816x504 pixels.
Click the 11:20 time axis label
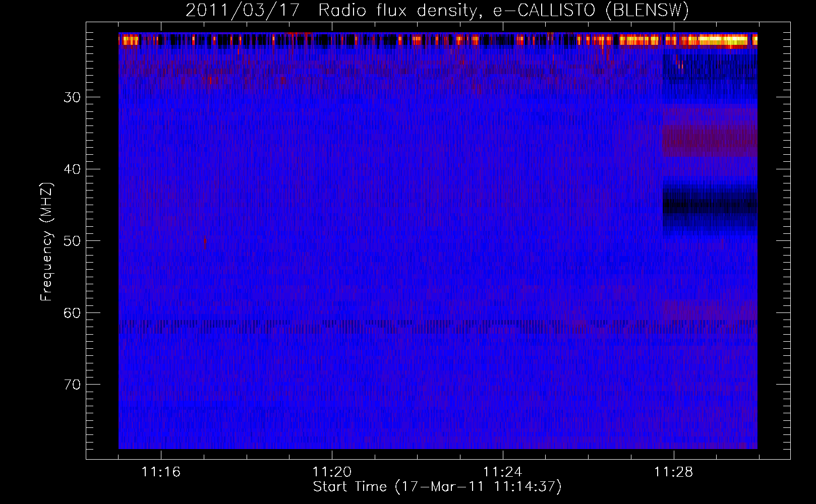(x=332, y=472)
